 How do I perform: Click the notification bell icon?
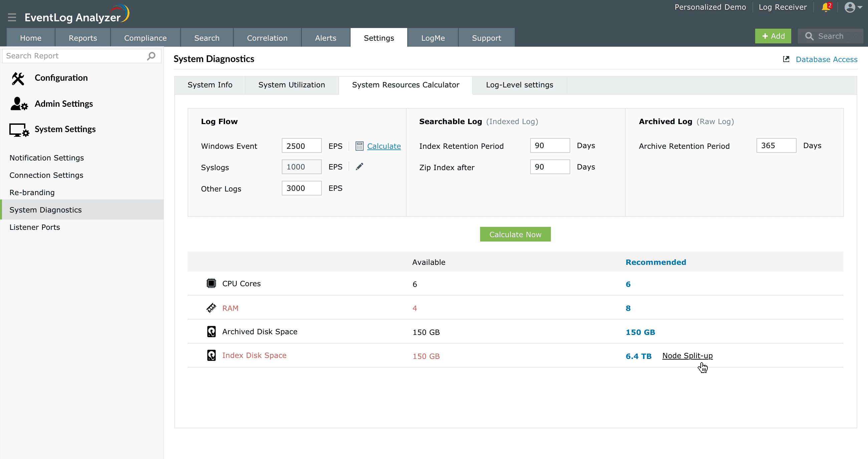826,7
